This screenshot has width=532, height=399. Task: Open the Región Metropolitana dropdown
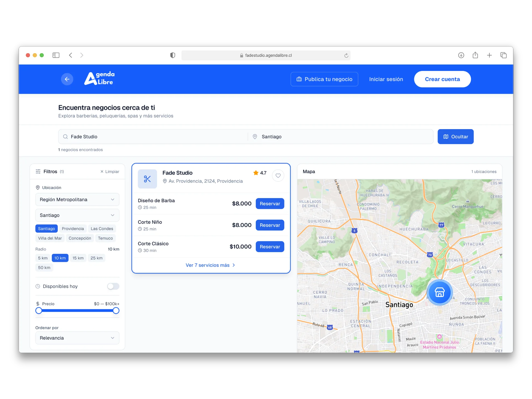click(77, 199)
